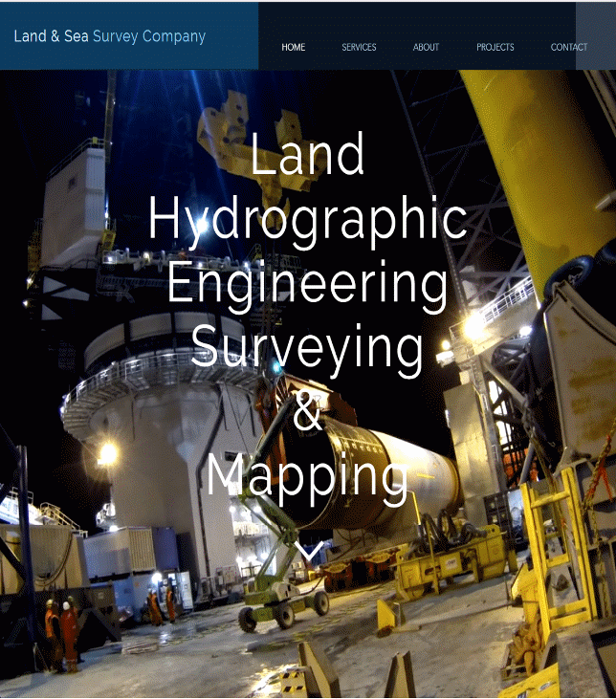The height and width of the screenshot is (699, 616).
Task: Open the CONTACT page
Action: tap(569, 47)
